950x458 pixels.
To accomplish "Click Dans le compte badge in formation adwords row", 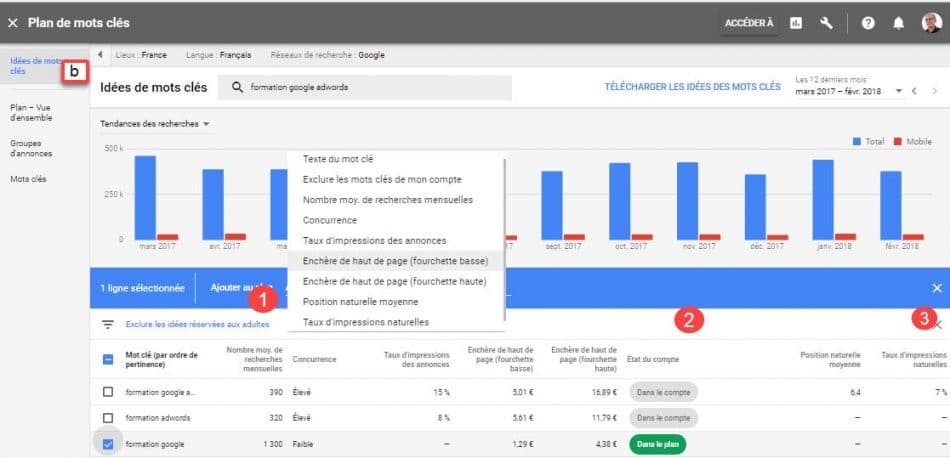I will click(663, 418).
